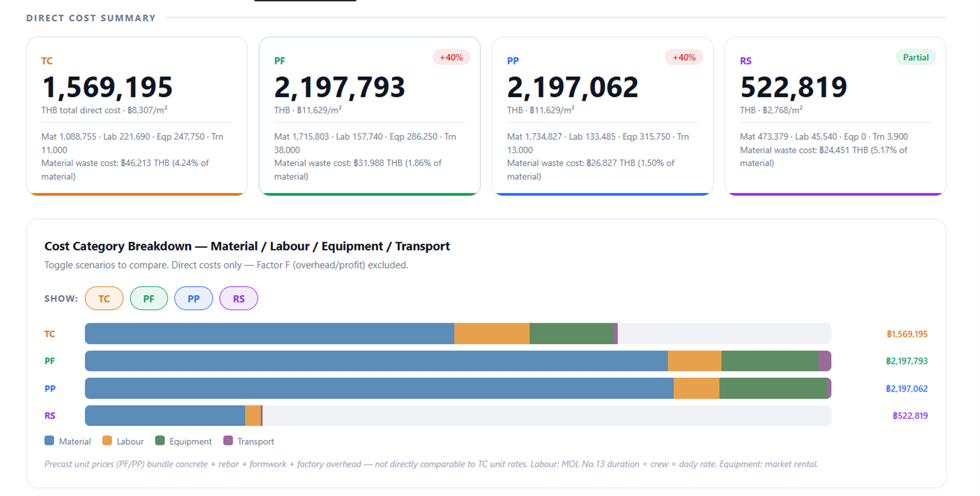Click the Transport legend purple swatch
Viewport: 980px width, 496px height.
227,441
